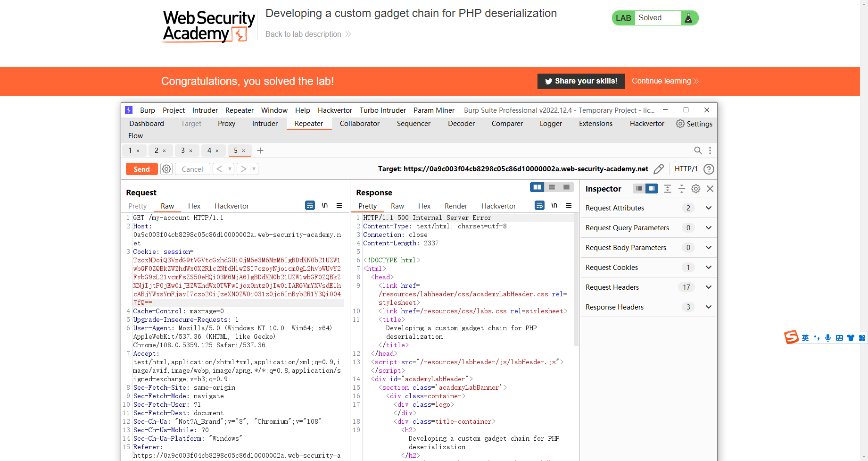Click the Cancel button
The height and width of the screenshot is (461, 868).
click(192, 169)
